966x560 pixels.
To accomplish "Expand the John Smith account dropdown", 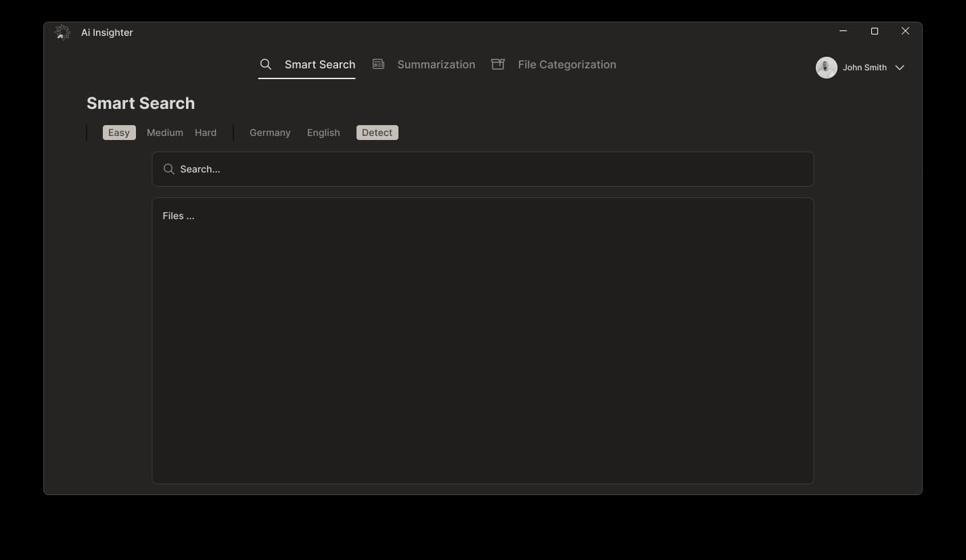I will point(900,67).
